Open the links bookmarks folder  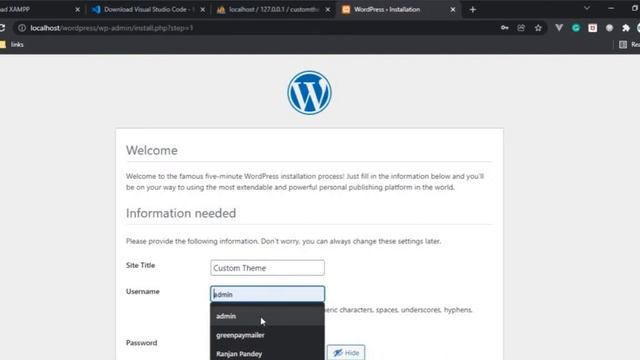tap(12, 44)
